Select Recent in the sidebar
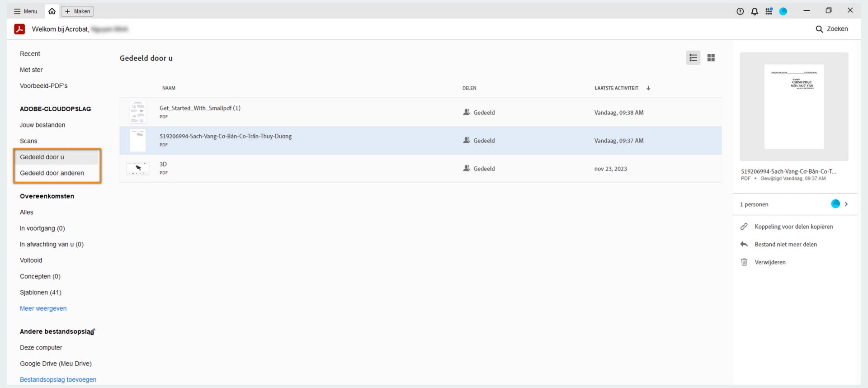Viewport: 868px width, 388px height. (x=30, y=54)
